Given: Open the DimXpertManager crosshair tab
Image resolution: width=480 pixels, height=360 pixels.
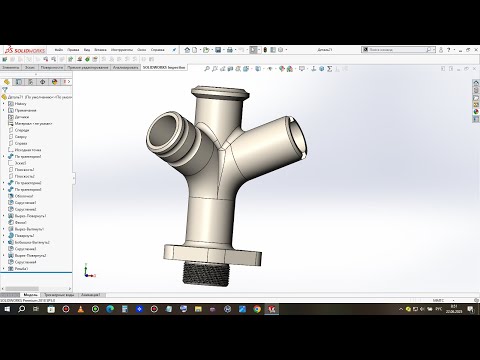Looking at the screenshot, I should pyautogui.click(x=43, y=82).
